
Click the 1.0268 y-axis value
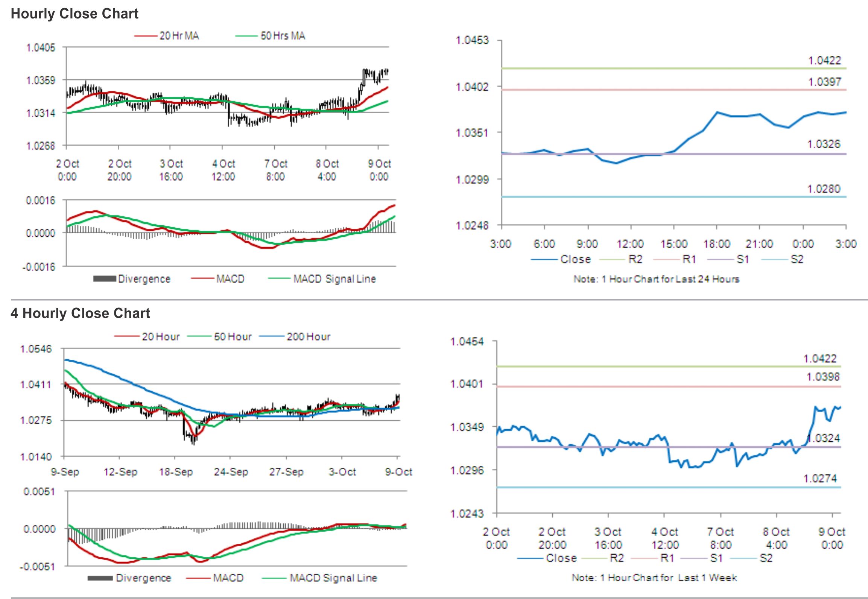(x=41, y=146)
